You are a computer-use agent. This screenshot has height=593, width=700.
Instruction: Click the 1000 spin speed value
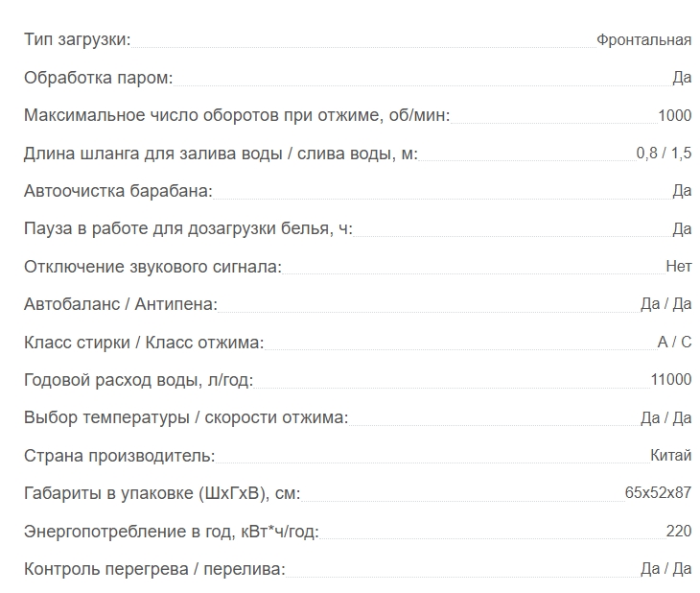[x=674, y=115]
